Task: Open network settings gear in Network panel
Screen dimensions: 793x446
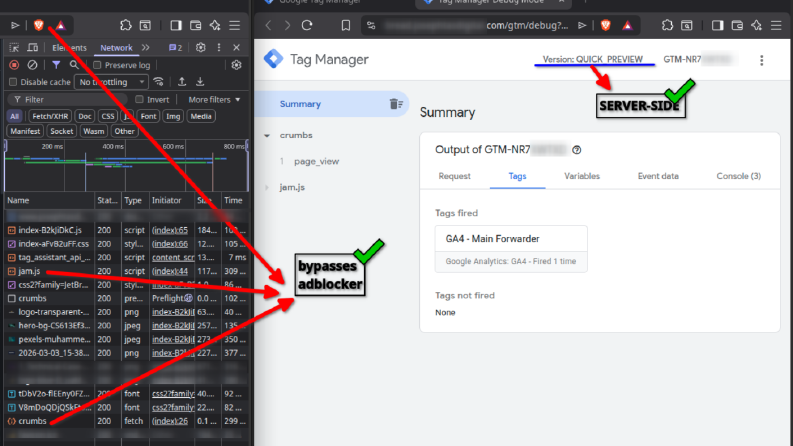Action: (236, 65)
